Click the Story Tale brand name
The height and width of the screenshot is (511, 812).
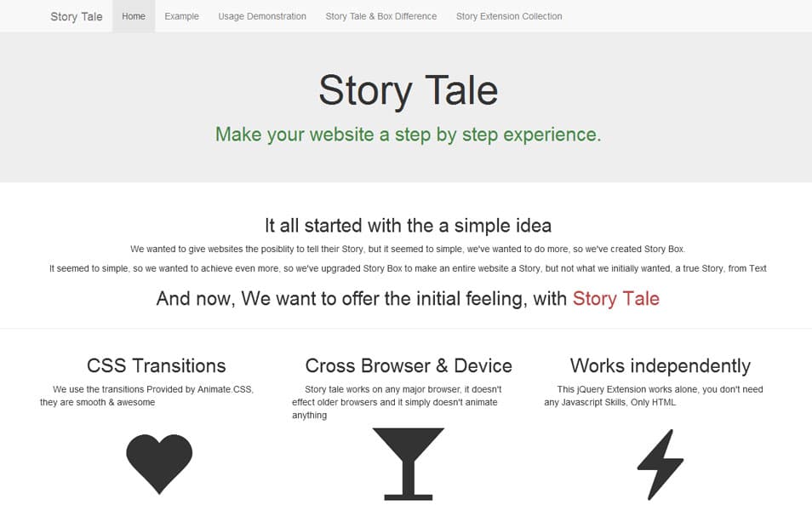[x=76, y=15]
